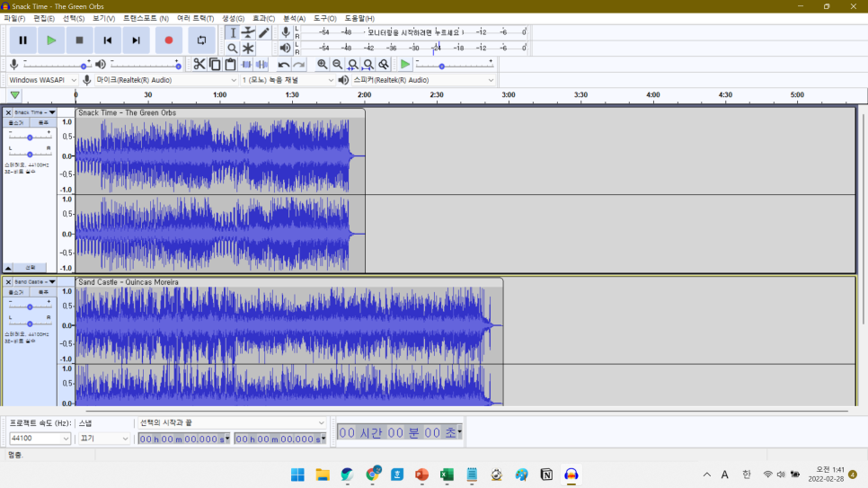Silence the selected audio
The width and height of the screenshot is (868, 488).
click(x=261, y=64)
